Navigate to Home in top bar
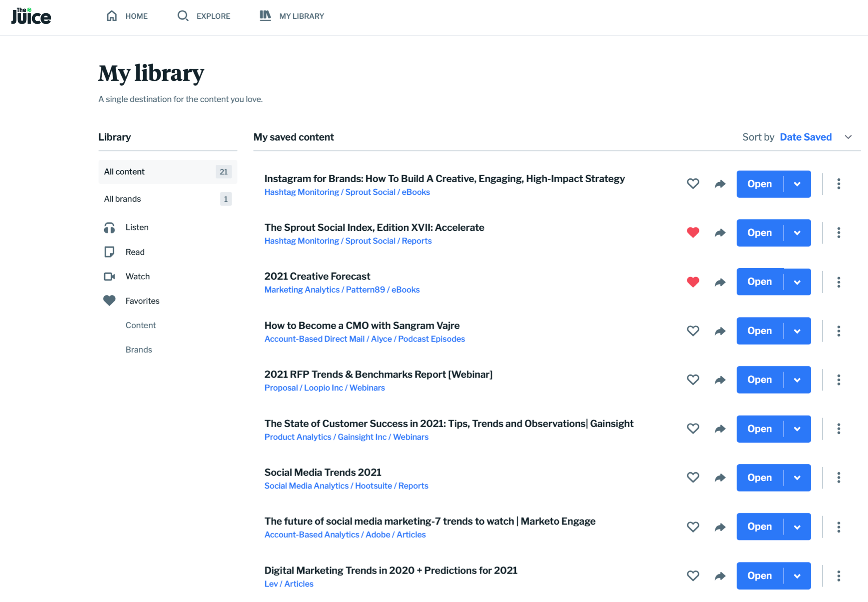Screen dimensions: 868x602 (127, 16)
